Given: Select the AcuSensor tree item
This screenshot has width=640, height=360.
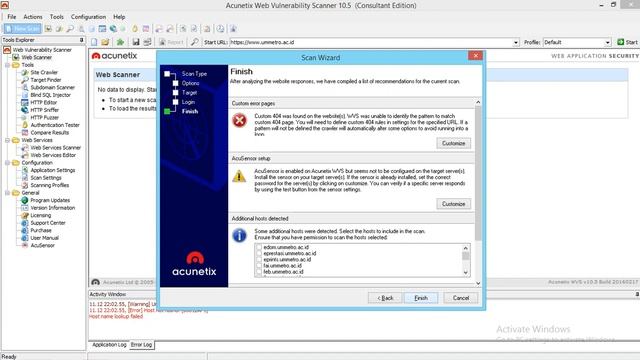Looking at the screenshot, I should (x=42, y=245).
